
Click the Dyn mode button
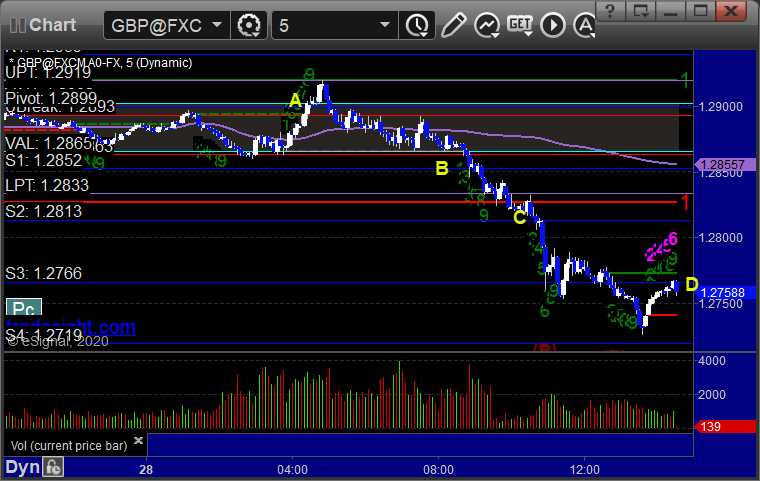point(23,467)
